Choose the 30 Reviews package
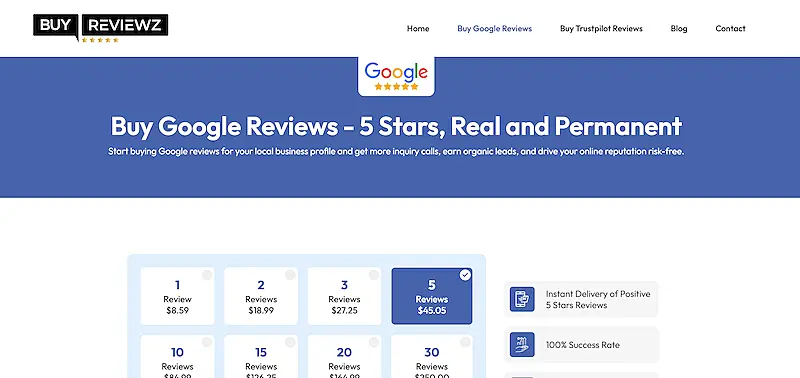Viewport: 800px width, 378px height. pos(432,356)
